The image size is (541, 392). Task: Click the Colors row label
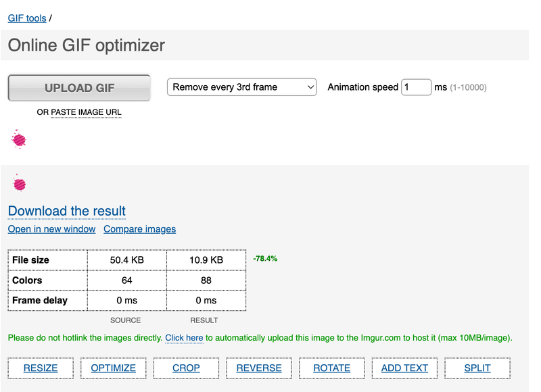pos(27,280)
